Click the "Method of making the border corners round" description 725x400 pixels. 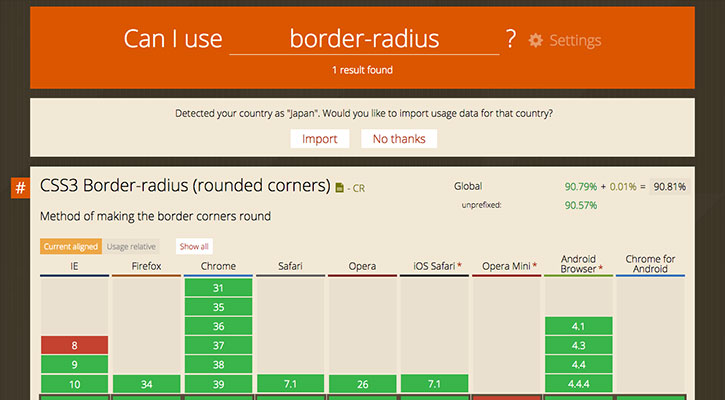pyautogui.click(x=155, y=216)
